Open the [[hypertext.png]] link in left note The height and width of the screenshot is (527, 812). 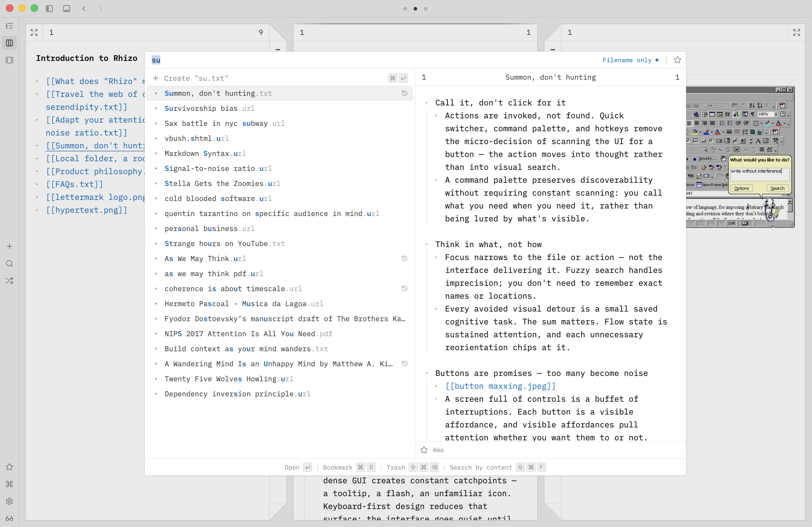[87, 210]
